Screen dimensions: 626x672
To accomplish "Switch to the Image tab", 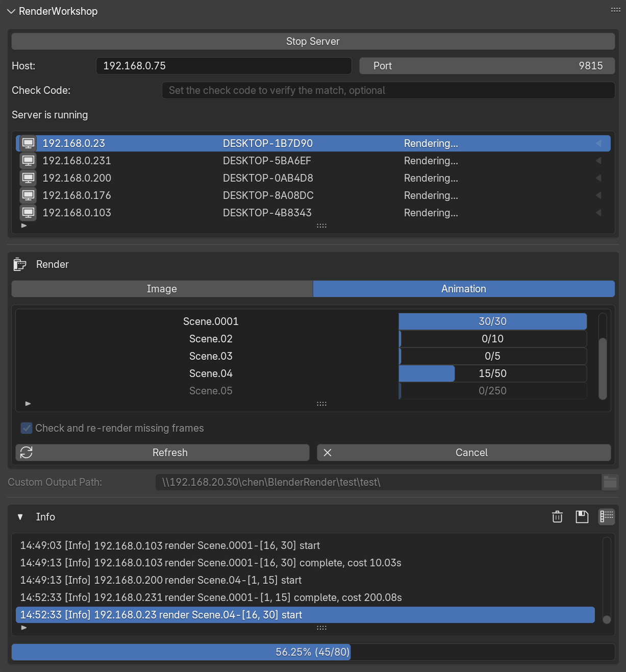I will (x=162, y=289).
